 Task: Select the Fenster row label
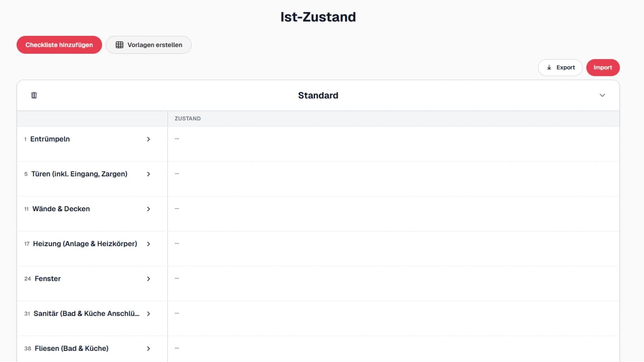tap(47, 279)
